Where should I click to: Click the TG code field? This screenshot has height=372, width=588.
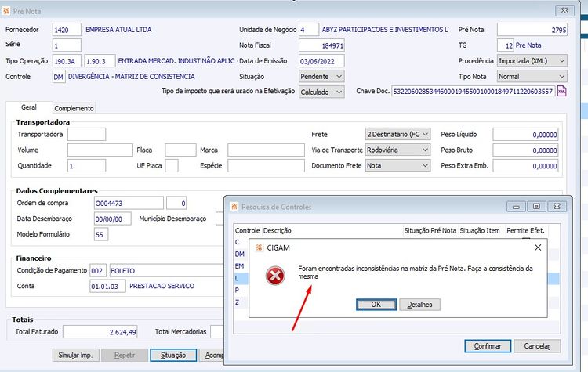pyautogui.click(x=506, y=45)
